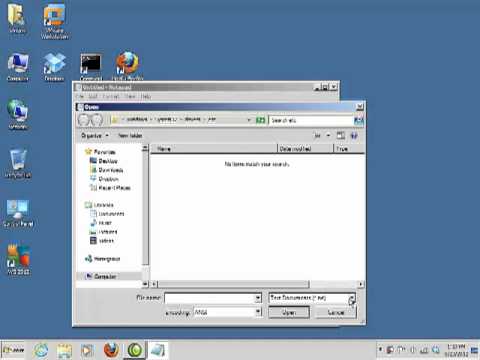
Task: Select the Dropbox desktop shortcut
Action: tap(54, 67)
